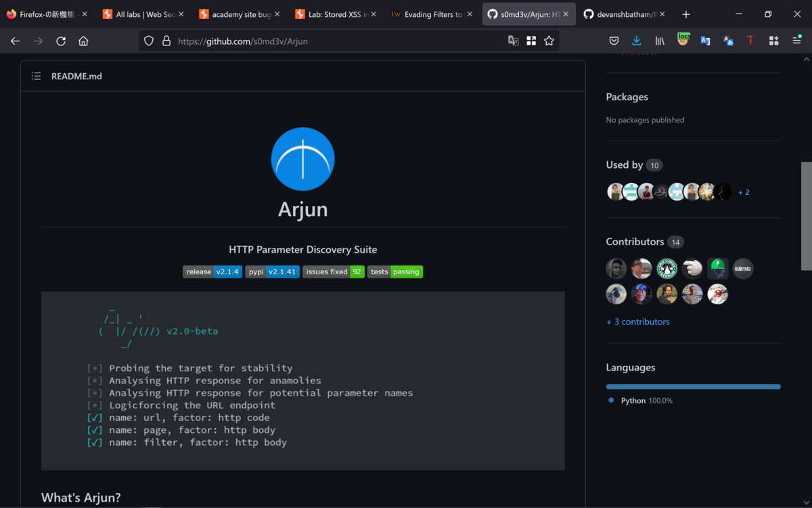Show site security lock info

pyautogui.click(x=166, y=41)
